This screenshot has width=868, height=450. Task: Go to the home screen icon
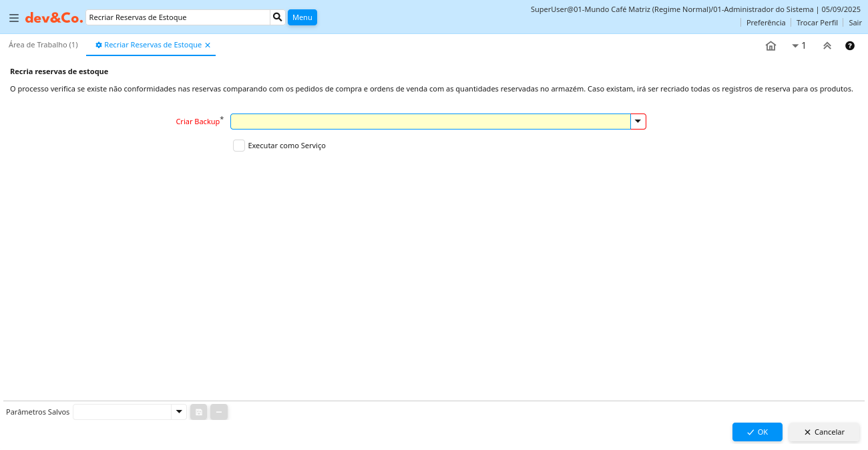[771, 45]
